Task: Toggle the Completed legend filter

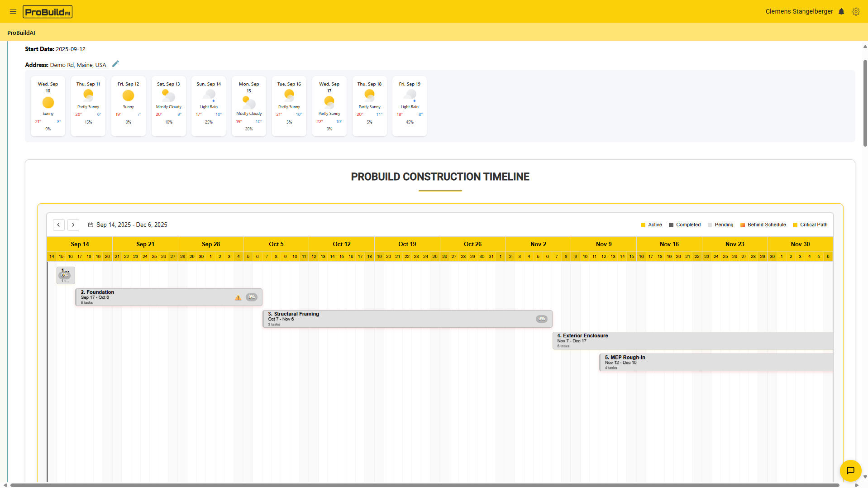Action: click(684, 225)
